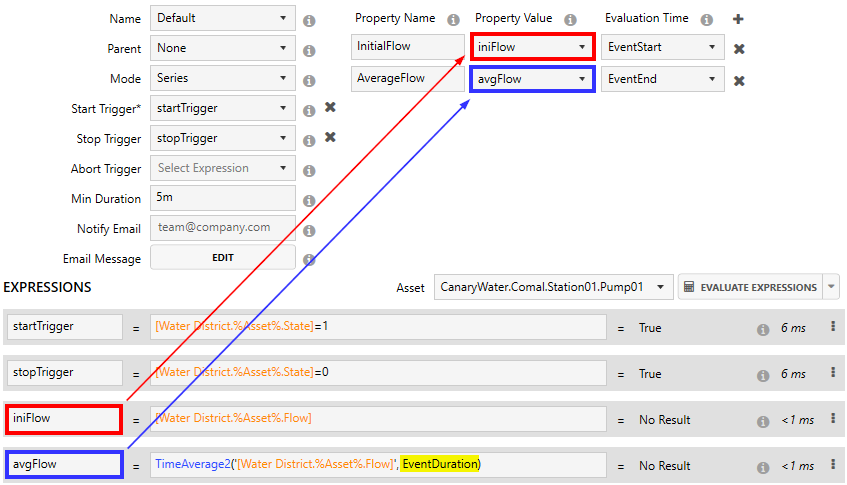Clear the Start Trigger with its X icon
This screenshot has height=485, width=847.
(330, 107)
